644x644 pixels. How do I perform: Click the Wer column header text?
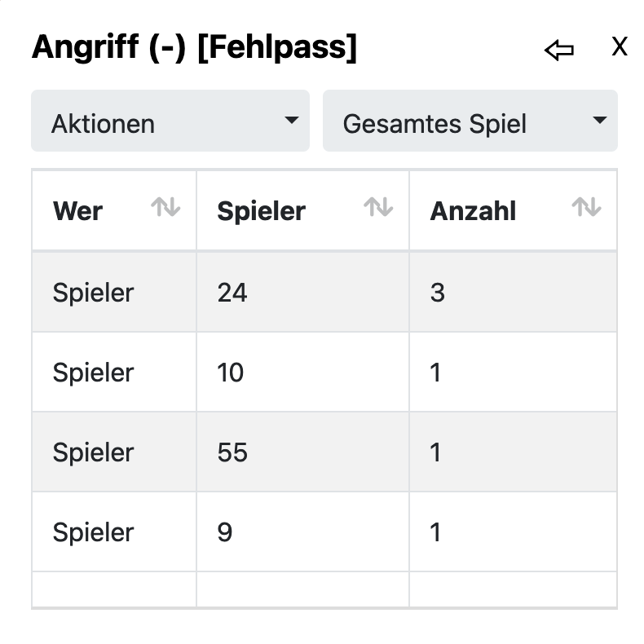77,211
